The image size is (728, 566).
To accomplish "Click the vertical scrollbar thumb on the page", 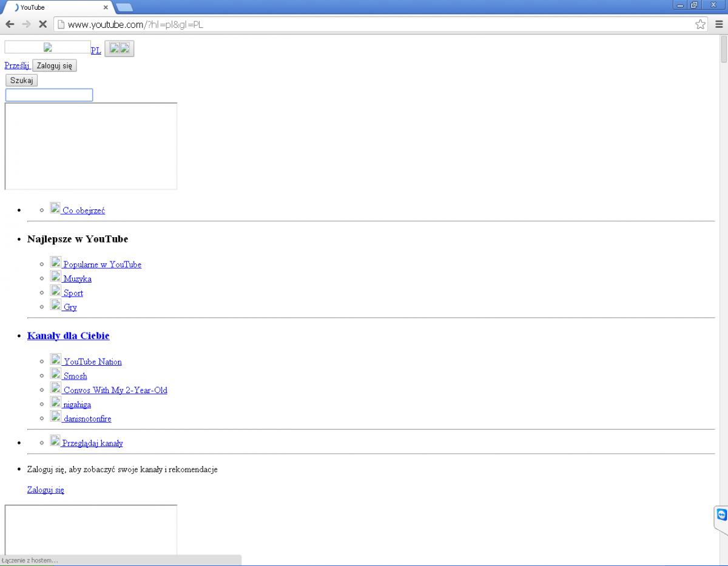I will [x=723, y=49].
